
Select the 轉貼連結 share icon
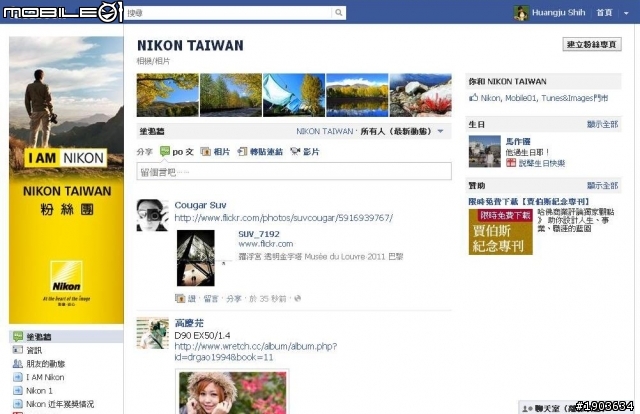click(242, 151)
